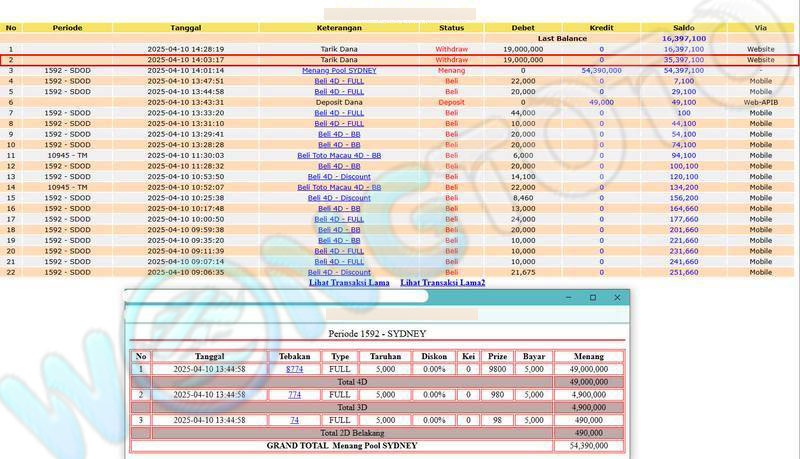Viewport: 800px width, 459px height.
Task: Open Beli 4D - Discount at 10:53:50
Action: (x=339, y=177)
